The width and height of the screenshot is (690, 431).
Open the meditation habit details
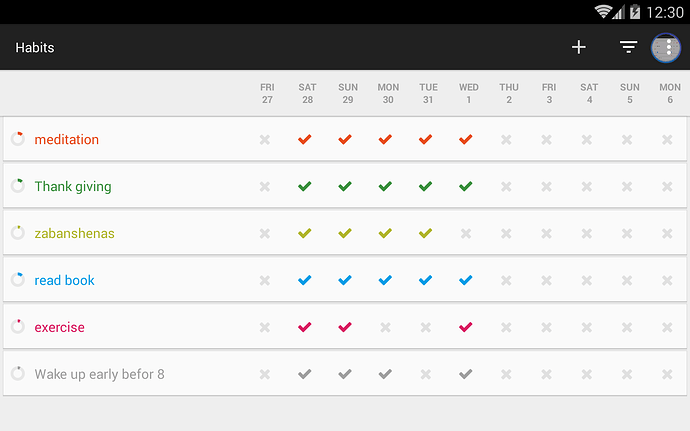[x=66, y=140]
